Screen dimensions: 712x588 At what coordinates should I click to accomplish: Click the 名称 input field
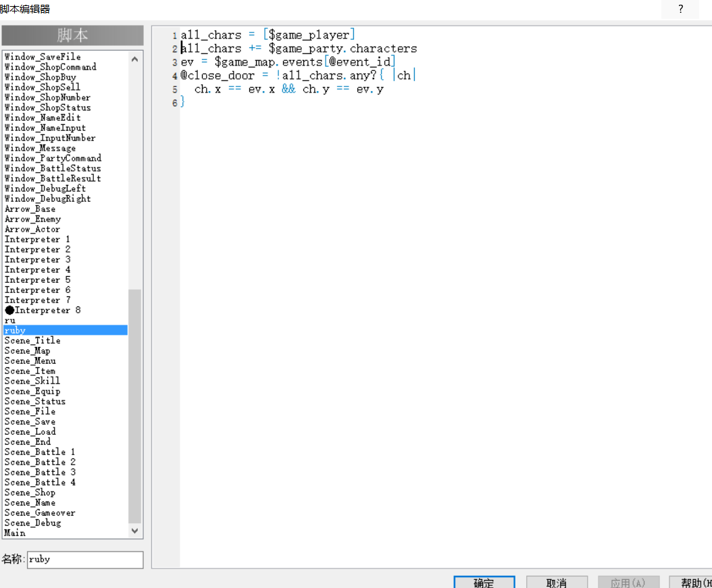[x=85, y=560]
